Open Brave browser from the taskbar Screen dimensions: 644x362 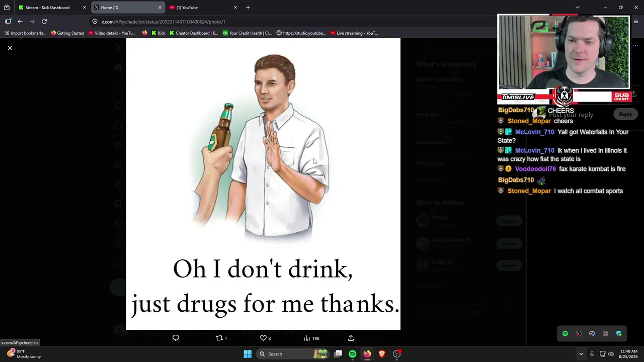(x=382, y=354)
